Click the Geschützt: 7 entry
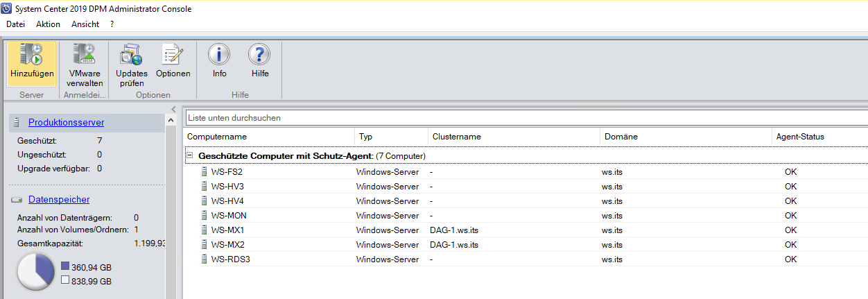This screenshot has width=868, height=299. point(60,141)
